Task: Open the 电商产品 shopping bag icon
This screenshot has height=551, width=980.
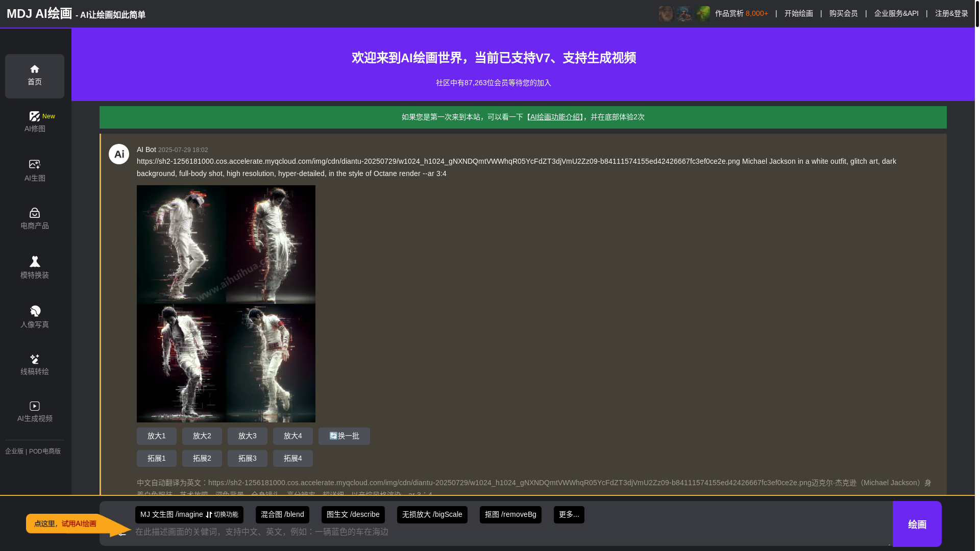Action: click(x=35, y=213)
